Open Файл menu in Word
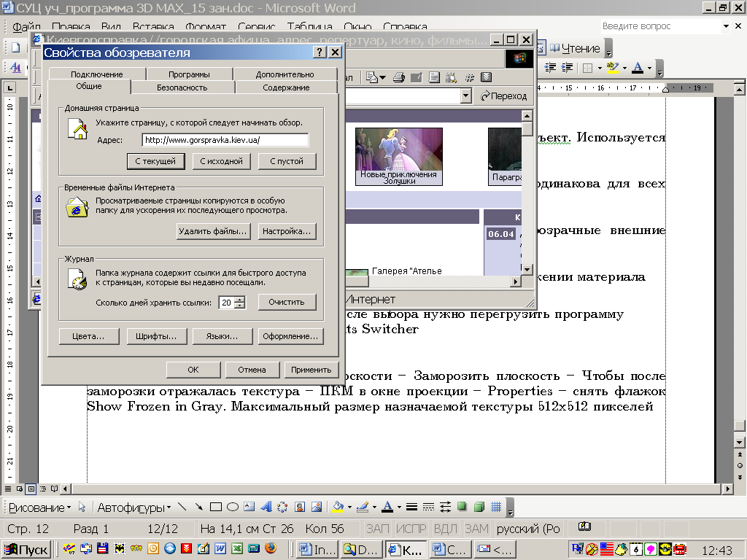 pos(26,27)
